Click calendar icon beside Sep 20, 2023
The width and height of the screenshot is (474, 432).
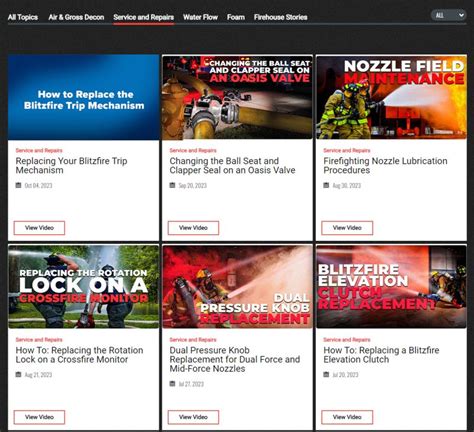click(x=172, y=185)
